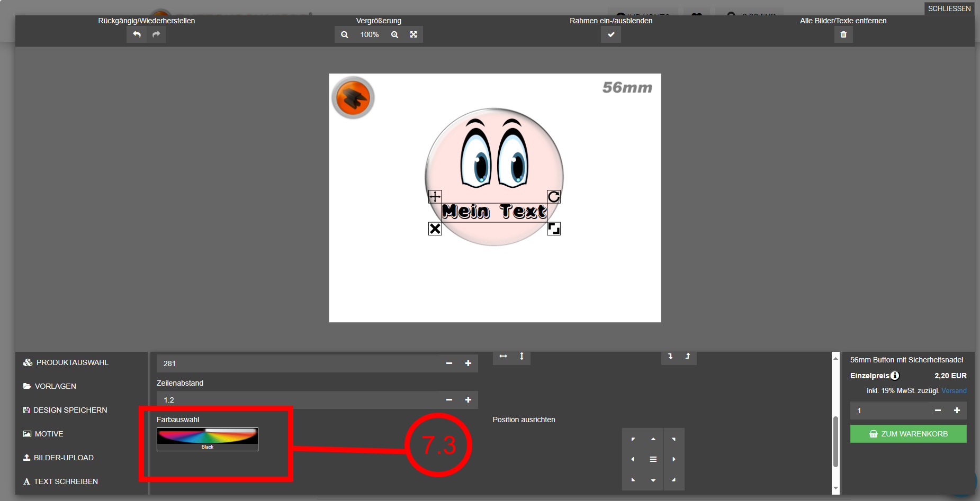The width and height of the screenshot is (980, 501).
Task: Align the element to the right edge
Action: click(674, 459)
